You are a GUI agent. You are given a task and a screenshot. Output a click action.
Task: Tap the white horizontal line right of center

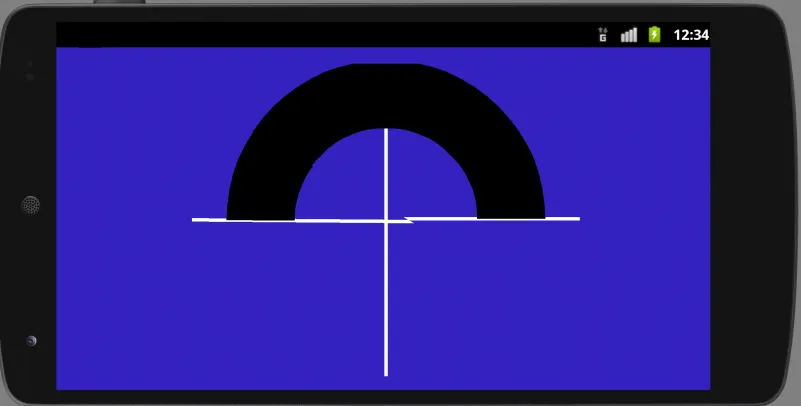(492, 219)
